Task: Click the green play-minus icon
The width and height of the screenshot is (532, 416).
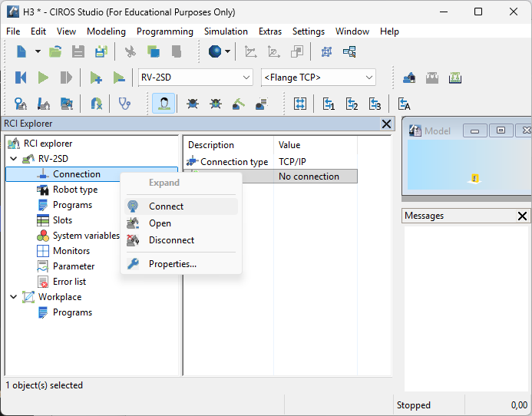Action: tap(119, 78)
